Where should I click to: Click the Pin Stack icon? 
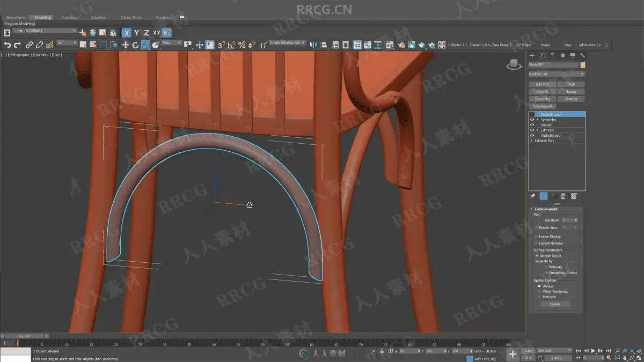[x=533, y=196]
